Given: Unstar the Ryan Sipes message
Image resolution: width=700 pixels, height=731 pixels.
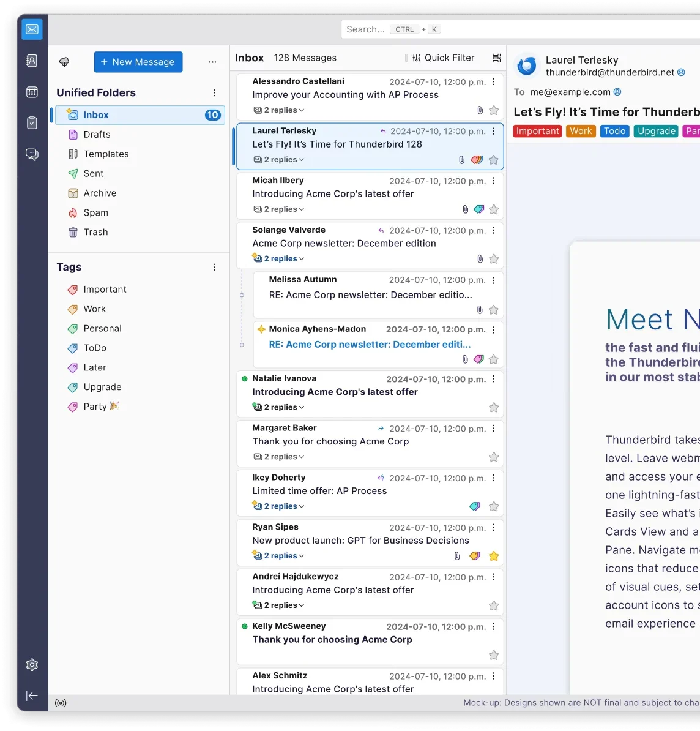Looking at the screenshot, I should click(x=494, y=556).
